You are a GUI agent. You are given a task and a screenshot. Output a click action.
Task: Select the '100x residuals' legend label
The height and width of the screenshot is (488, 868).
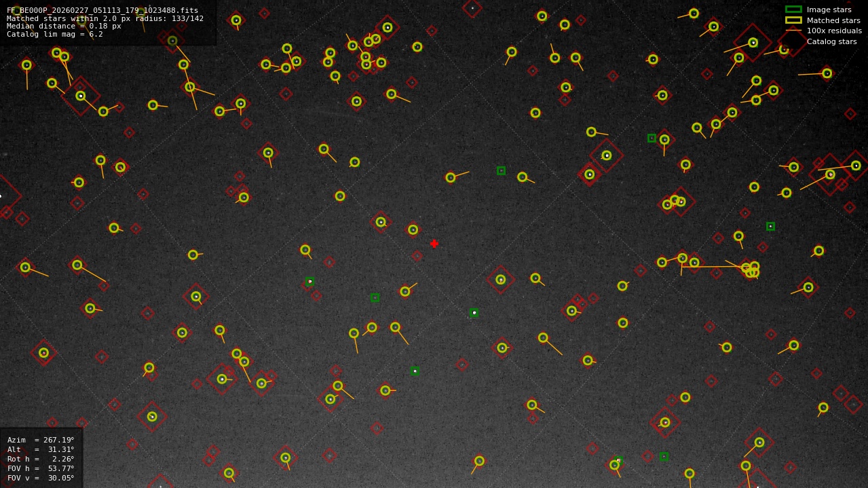pyautogui.click(x=834, y=31)
